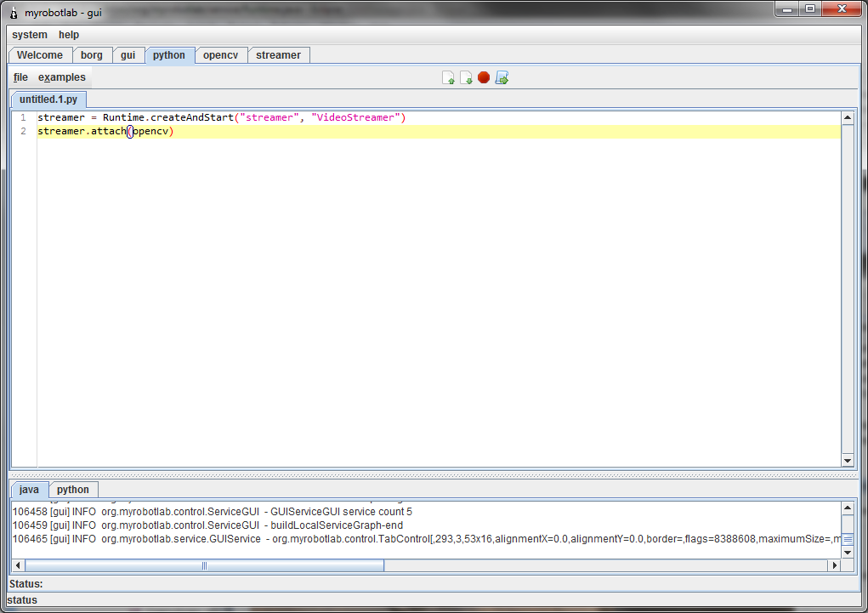Switch to the opencv tab
868x613 pixels.
220,54
